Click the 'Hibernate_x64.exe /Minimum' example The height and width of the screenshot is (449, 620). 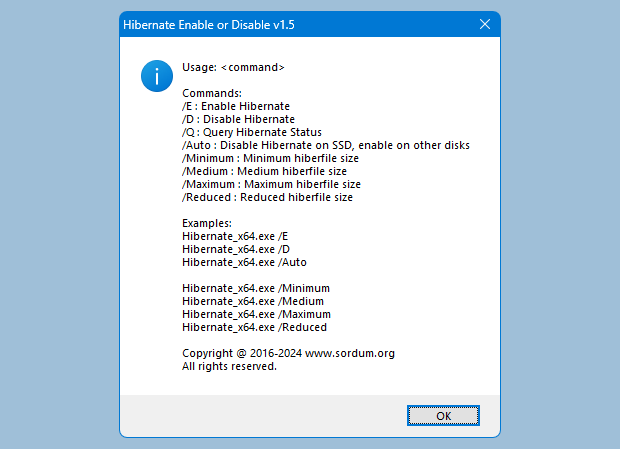point(256,288)
